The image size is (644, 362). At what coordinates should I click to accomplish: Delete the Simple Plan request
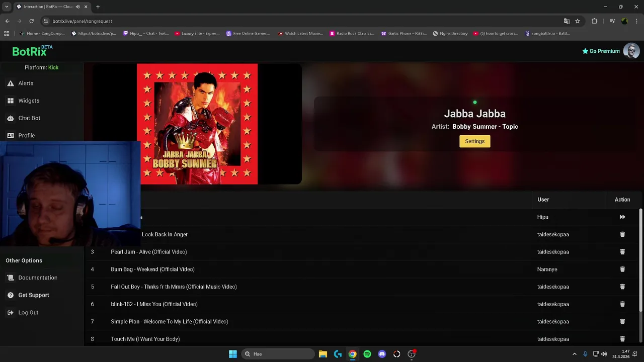(622, 322)
